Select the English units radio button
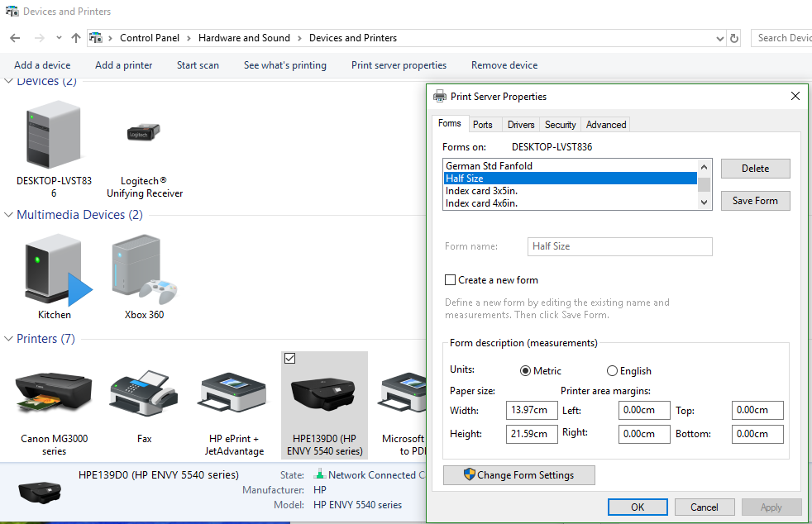Viewport: 812px width, 524px height. coord(612,370)
